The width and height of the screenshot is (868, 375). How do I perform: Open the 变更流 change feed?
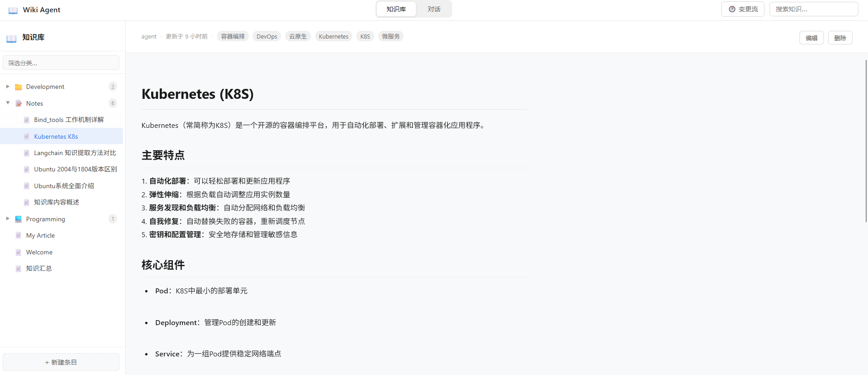743,9
